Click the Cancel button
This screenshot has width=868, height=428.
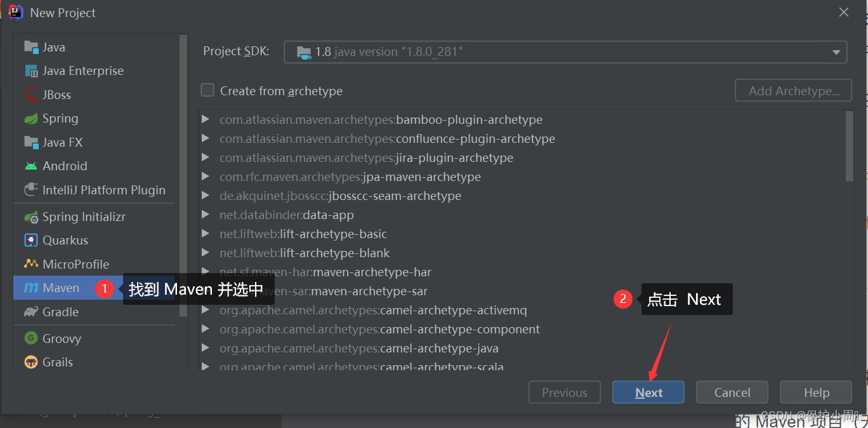tap(732, 392)
